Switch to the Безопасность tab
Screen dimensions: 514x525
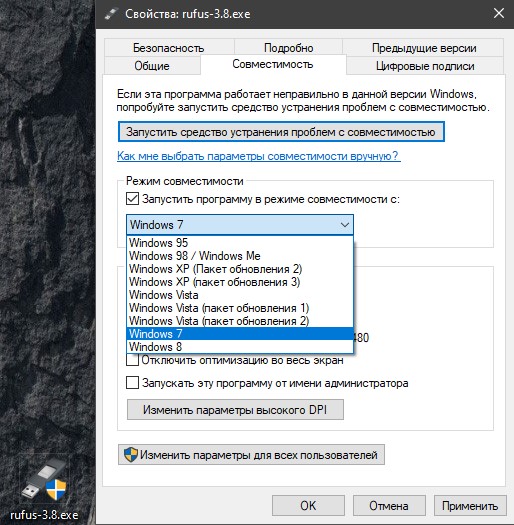169,48
